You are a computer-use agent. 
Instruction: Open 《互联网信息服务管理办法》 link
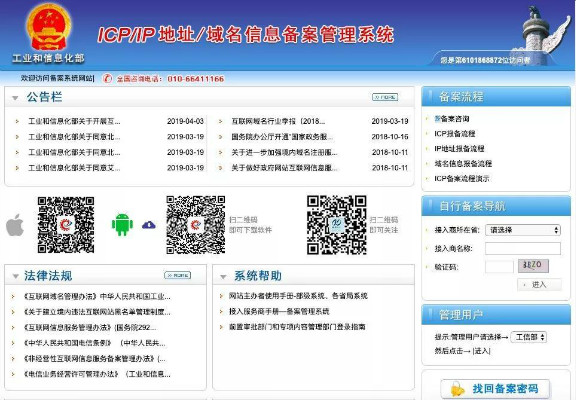click(x=89, y=327)
